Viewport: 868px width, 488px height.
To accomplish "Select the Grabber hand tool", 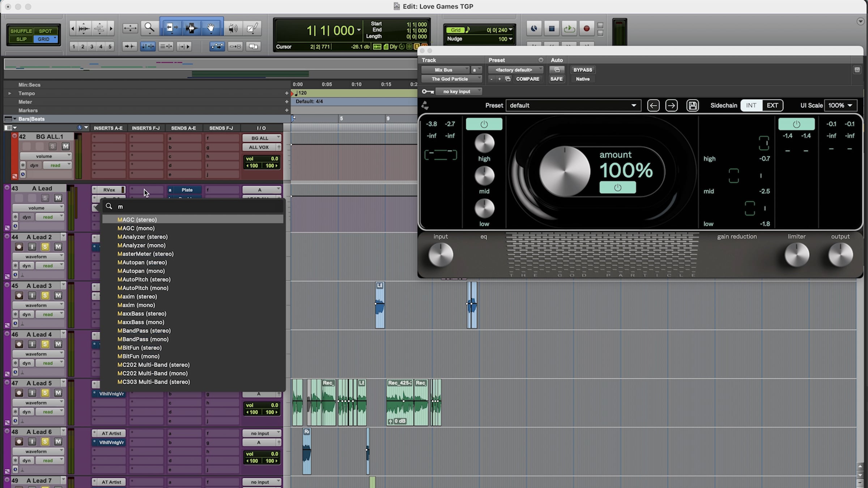I will tap(211, 28).
